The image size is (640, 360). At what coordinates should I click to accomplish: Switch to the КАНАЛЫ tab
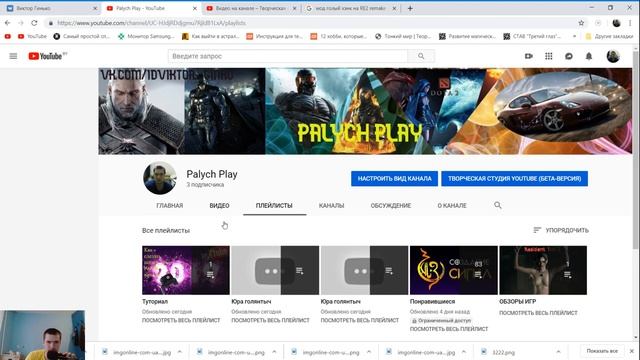331,205
